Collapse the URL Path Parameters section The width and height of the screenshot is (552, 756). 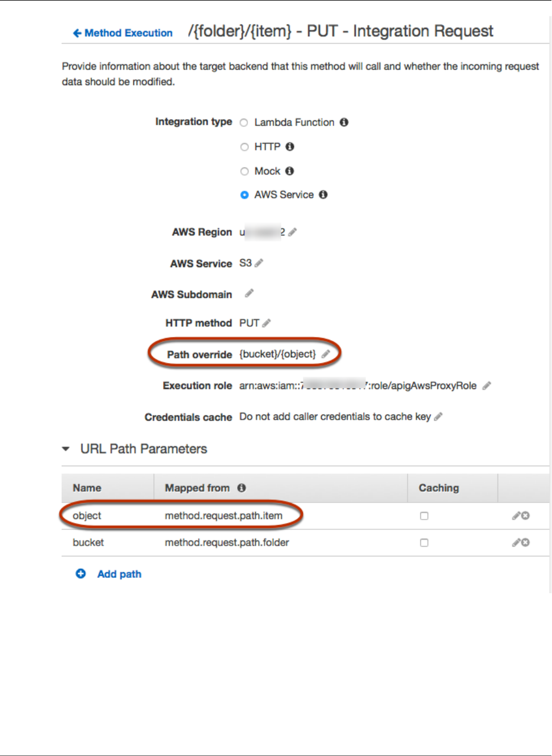[x=66, y=449]
